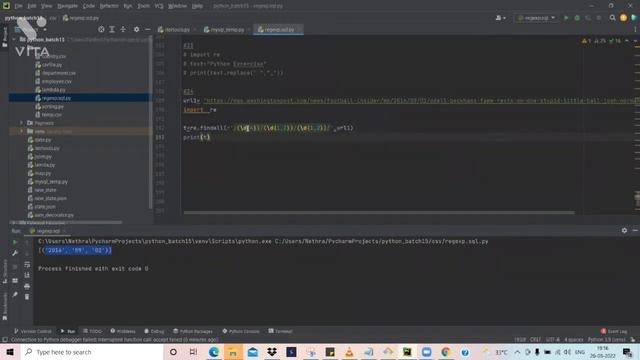
Task: Open the Windows Start menu
Action: coord(10,352)
